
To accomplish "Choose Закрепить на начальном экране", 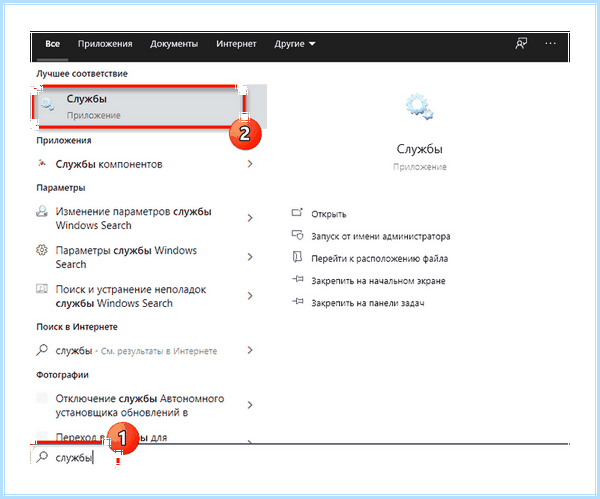I will coord(378,281).
